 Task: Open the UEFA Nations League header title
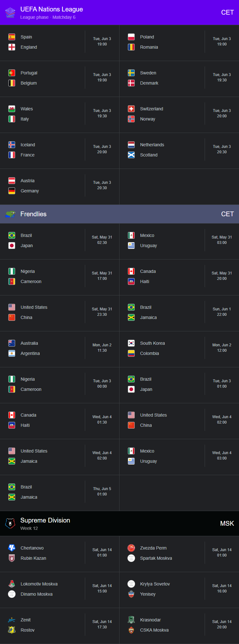click(x=51, y=9)
